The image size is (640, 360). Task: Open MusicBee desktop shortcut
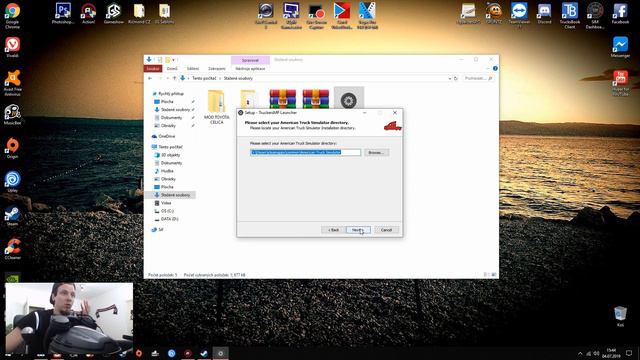(12, 114)
